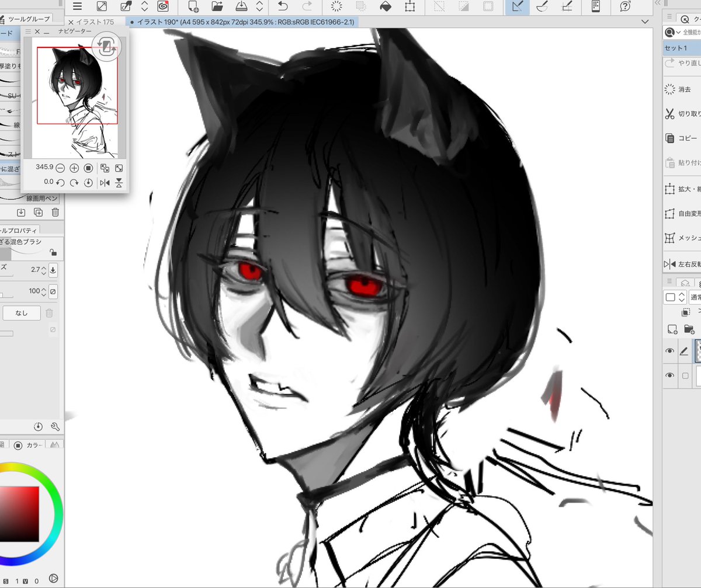
Task: Create a new canvas with New icon
Action: pos(193,6)
